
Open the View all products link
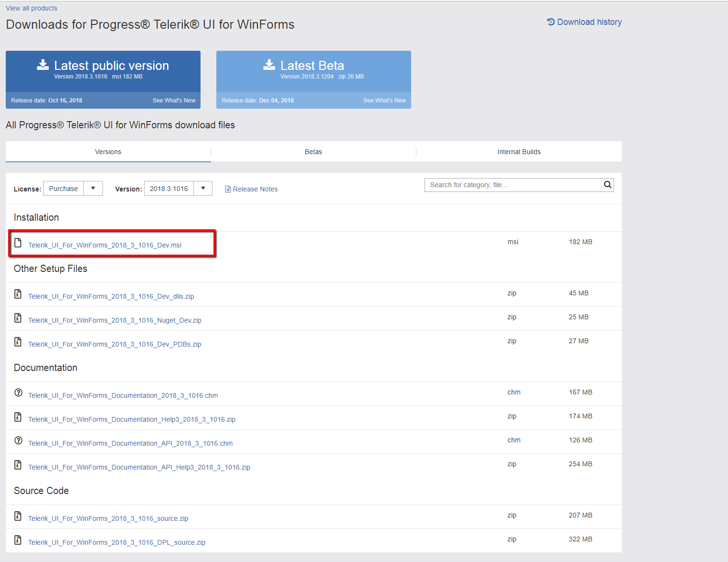32,8
